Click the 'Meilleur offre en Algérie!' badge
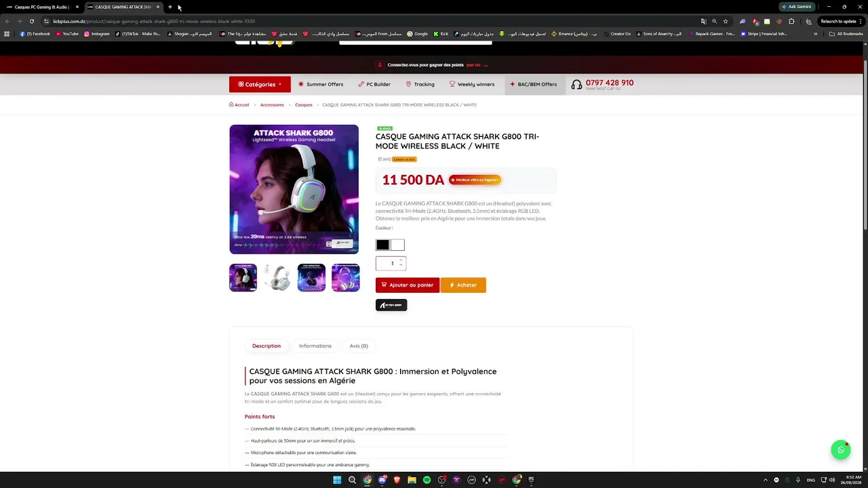This screenshot has height=488, width=868. click(x=475, y=180)
